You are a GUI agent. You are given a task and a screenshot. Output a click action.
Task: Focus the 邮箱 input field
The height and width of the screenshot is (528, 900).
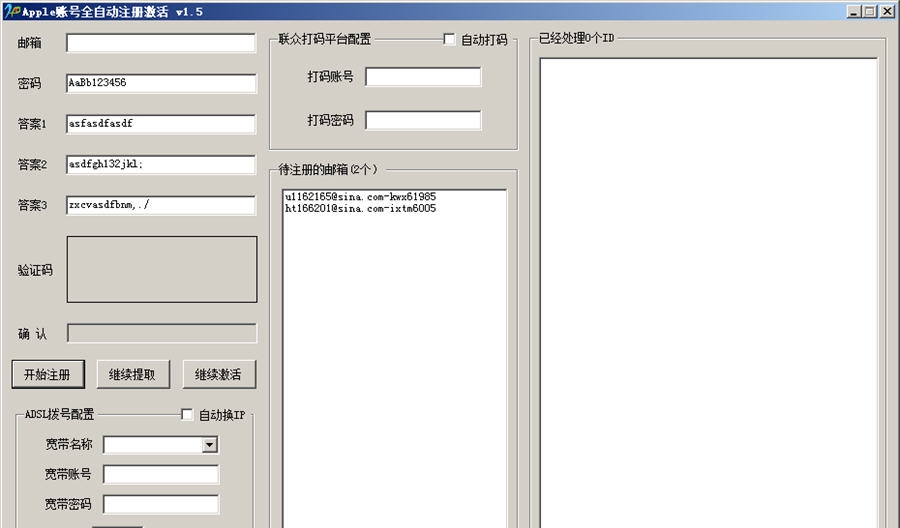pos(161,43)
